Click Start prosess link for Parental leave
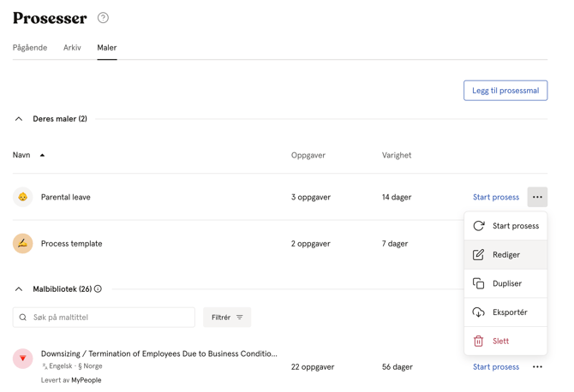This screenshot has height=392, width=574. [496, 197]
